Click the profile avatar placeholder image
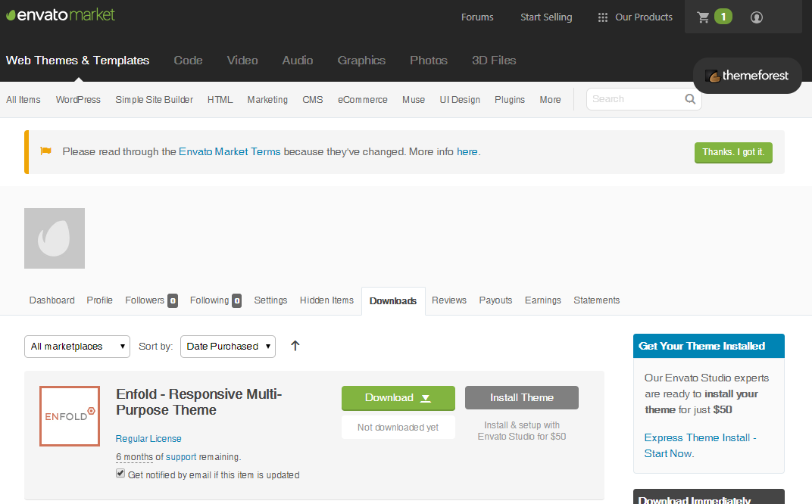Viewport: 812px width, 504px height. (55, 238)
